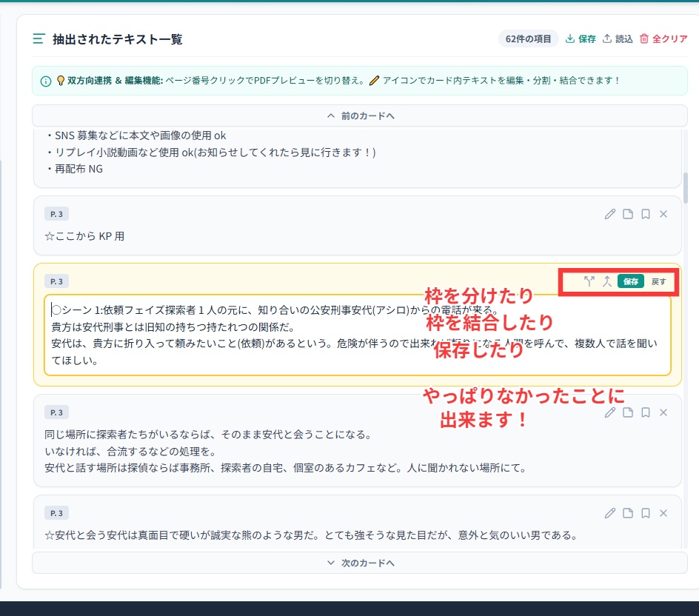Click the lightbulb icon in tip banner

(61, 81)
